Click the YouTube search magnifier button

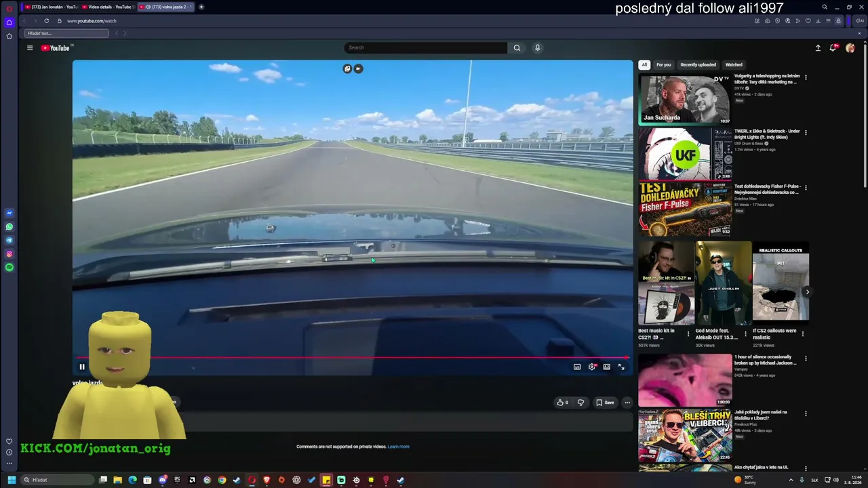pos(517,47)
